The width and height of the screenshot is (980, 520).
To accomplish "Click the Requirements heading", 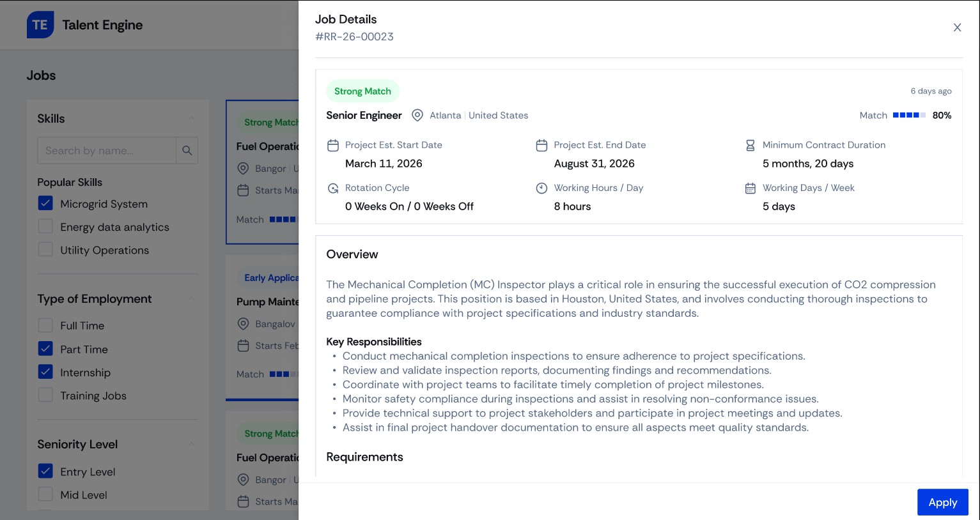I will pyautogui.click(x=364, y=457).
